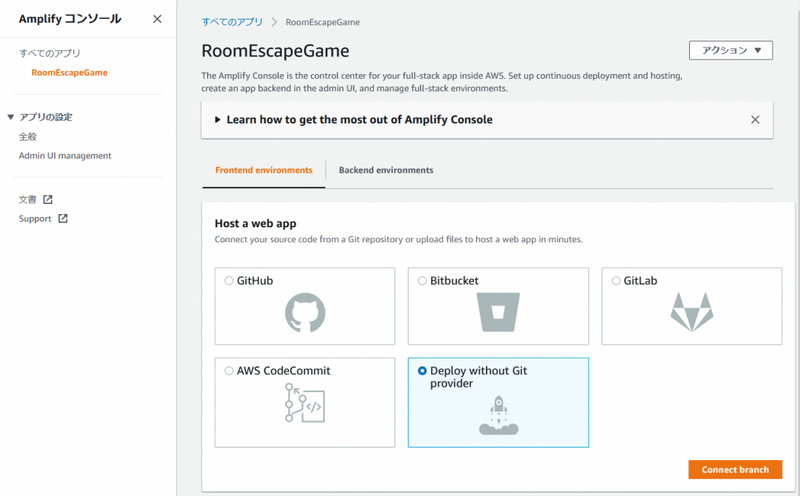Click external link icon beside Support
The height and width of the screenshot is (496, 800).
point(63,219)
